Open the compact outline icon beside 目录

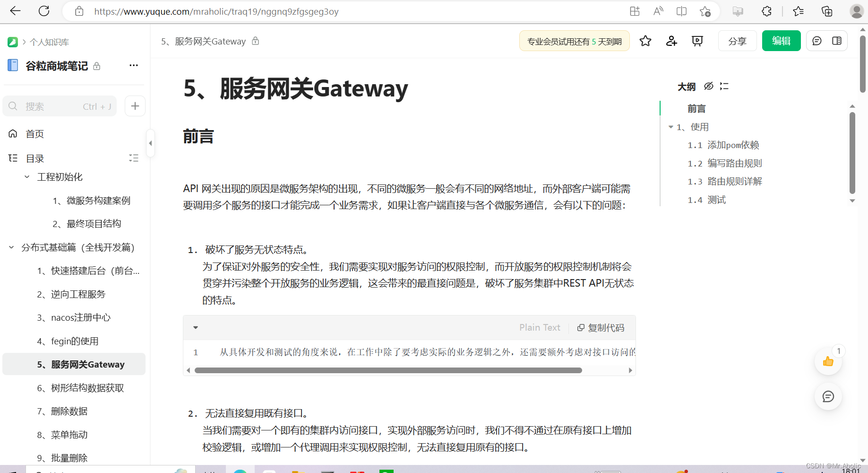(134, 158)
